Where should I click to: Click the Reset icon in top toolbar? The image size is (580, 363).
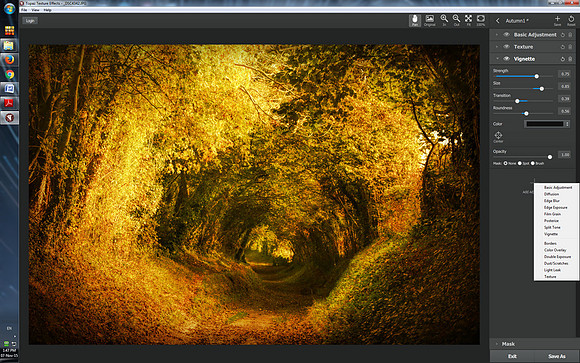click(x=571, y=20)
